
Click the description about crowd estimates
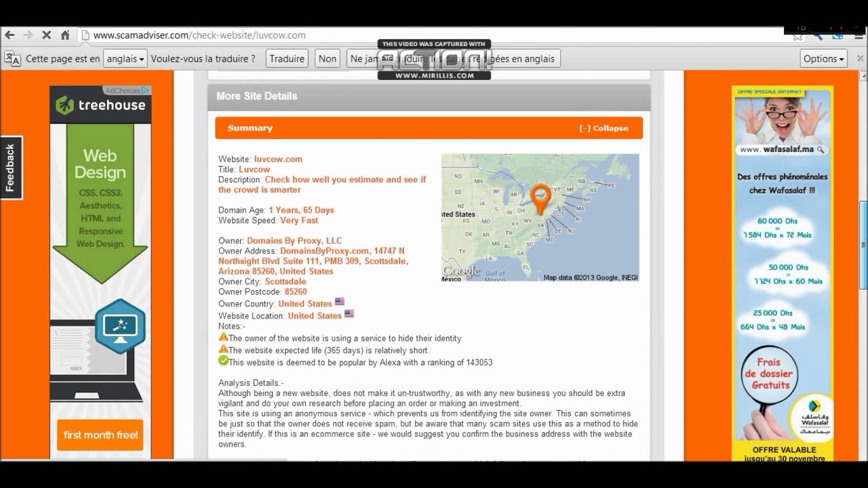coord(322,184)
